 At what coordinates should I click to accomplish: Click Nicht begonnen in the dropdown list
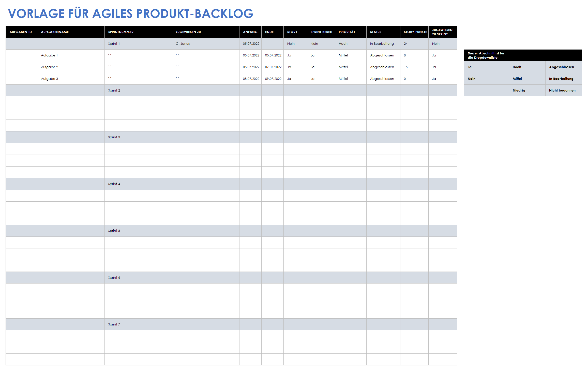[x=564, y=90]
